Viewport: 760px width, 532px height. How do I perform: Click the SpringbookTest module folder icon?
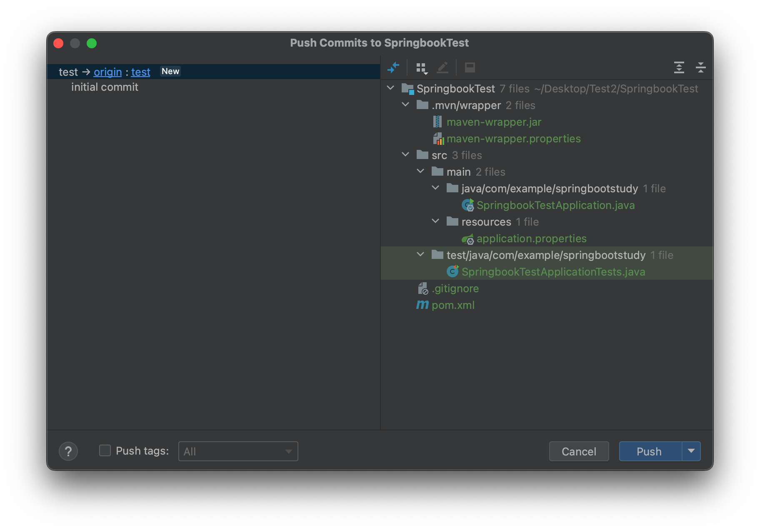pyautogui.click(x=407, y=89)
